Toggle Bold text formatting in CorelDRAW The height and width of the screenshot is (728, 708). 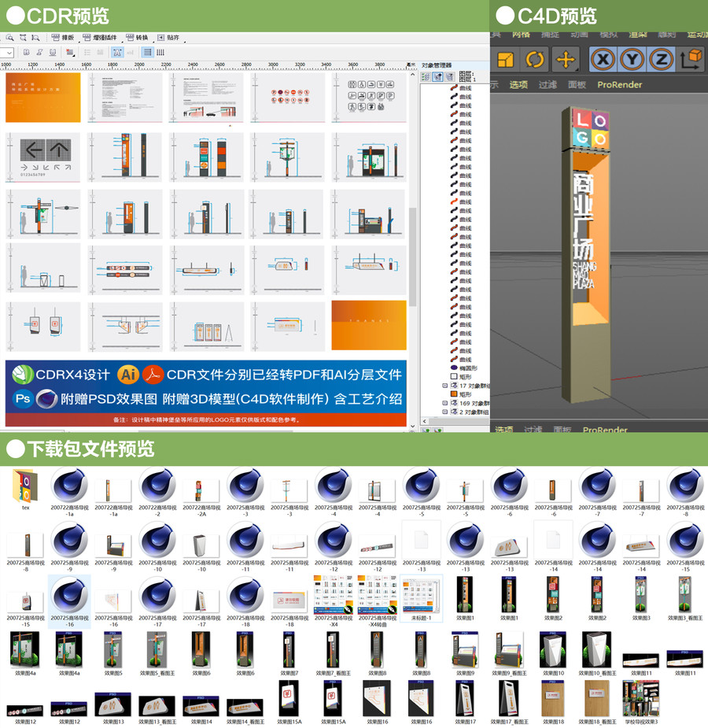[27, 53]
